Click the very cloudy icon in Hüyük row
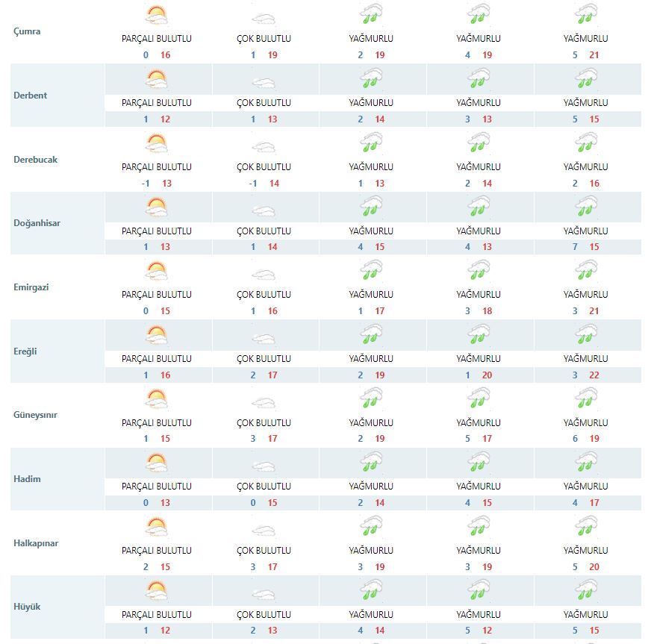The height and width of the screenshot is (644, 651). [x=264, y=593]
